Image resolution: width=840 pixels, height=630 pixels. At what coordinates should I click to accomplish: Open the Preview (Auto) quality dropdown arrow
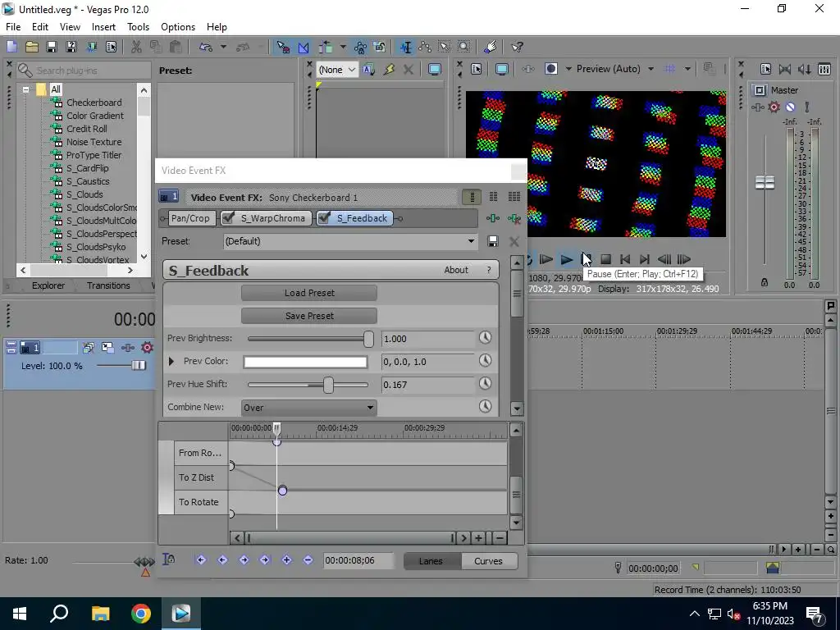pos(651,69)
